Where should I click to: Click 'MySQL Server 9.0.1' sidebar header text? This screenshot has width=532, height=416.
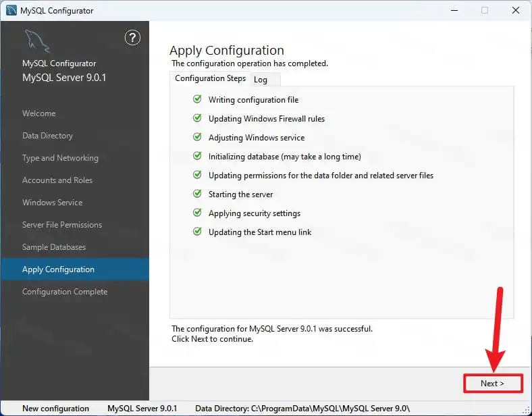point(64,78)
